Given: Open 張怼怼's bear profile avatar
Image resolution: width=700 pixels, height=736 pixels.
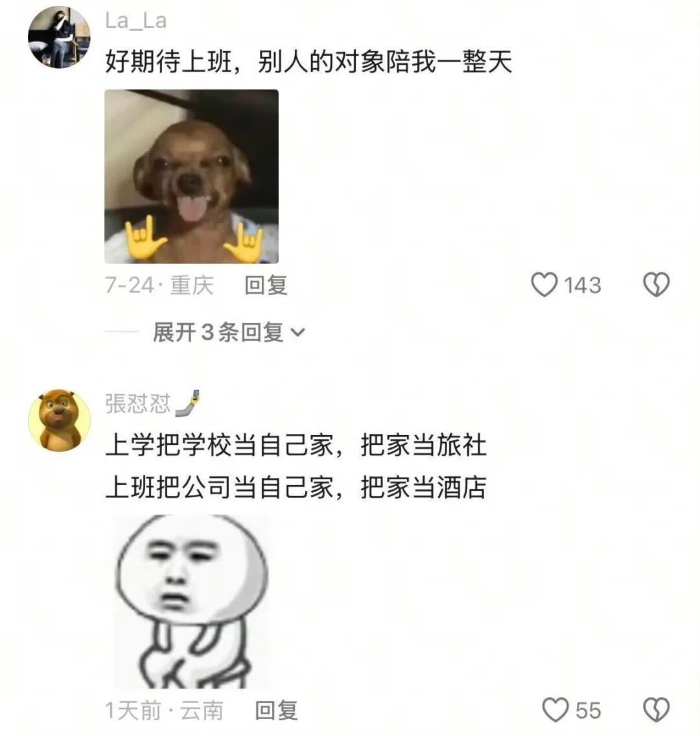Looking at the screenshot, I should click(x=59, y=421).
